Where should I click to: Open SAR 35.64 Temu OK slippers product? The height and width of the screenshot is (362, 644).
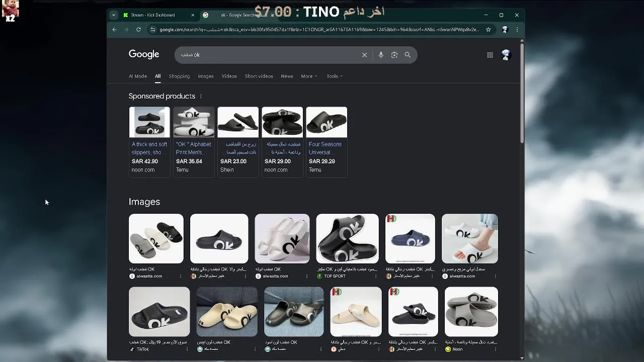tap(194, 142)
